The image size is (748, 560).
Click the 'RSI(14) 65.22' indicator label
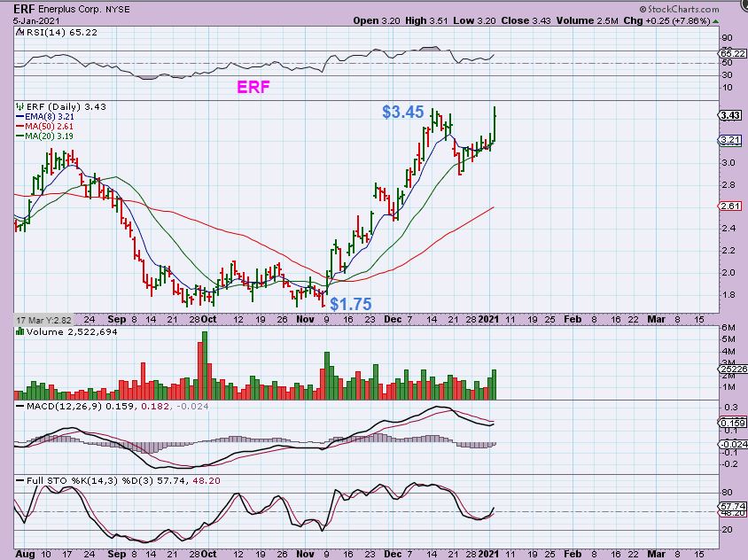61,33
